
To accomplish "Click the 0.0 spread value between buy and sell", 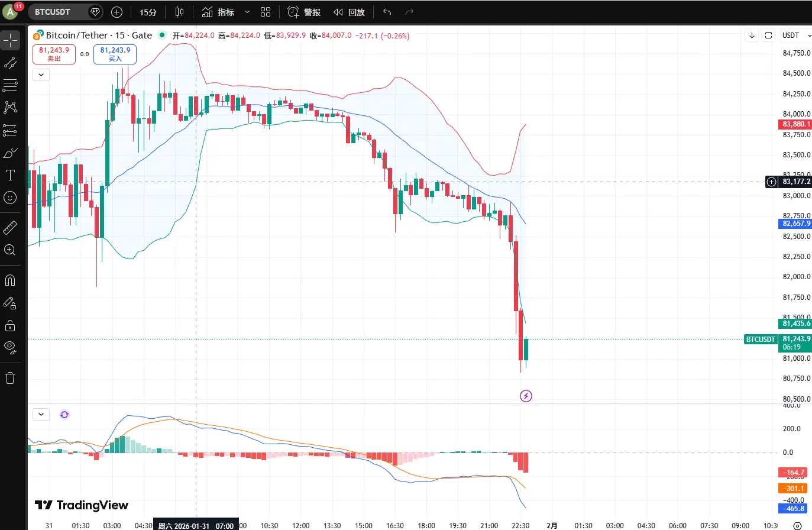I will (85, 54).
